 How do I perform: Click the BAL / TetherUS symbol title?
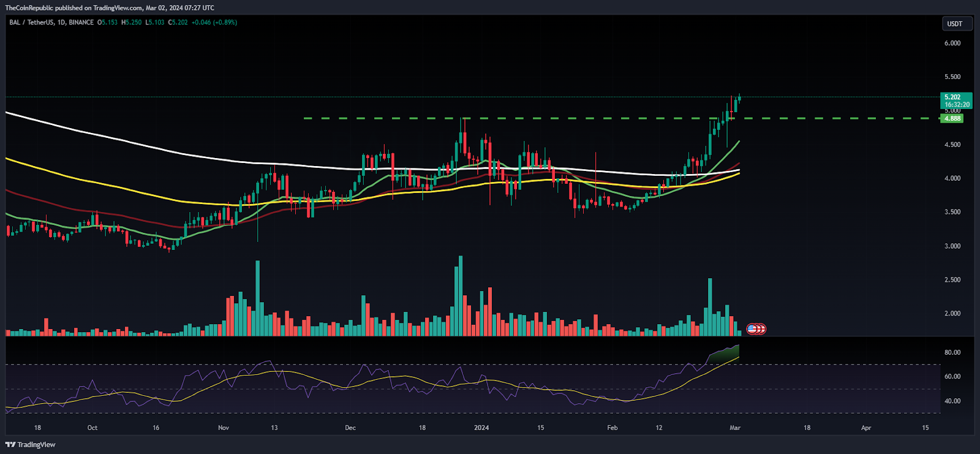(31, 23)
